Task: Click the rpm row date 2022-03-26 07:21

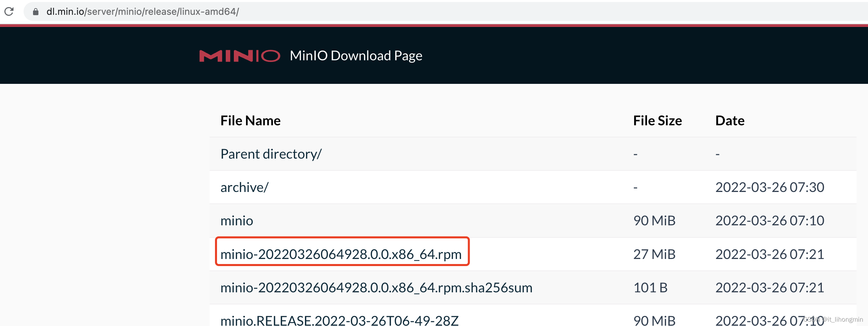Action: (x=770, y=254)
